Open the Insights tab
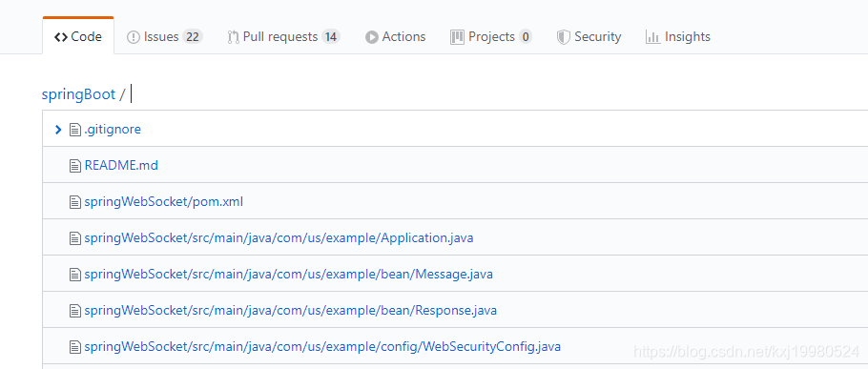The width and height of the screenshot is (868, 369). (x=677, y=37)
